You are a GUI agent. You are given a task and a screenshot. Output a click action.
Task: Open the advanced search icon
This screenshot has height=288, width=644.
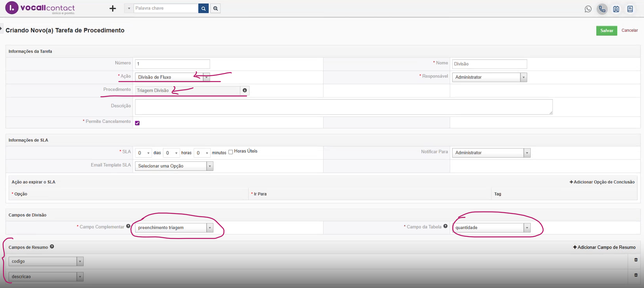(x=215, y=8)
